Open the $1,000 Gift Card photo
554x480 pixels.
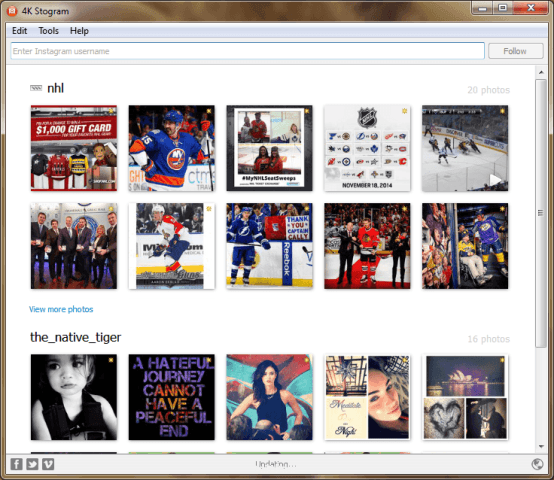tap(74, 148)
